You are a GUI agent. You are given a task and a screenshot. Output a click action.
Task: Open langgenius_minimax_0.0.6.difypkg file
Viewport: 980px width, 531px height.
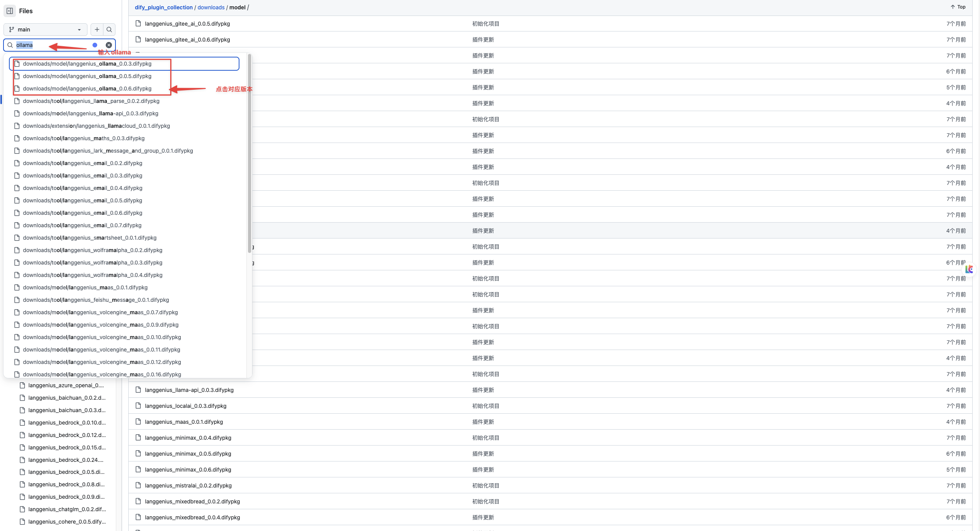[188, 470]
